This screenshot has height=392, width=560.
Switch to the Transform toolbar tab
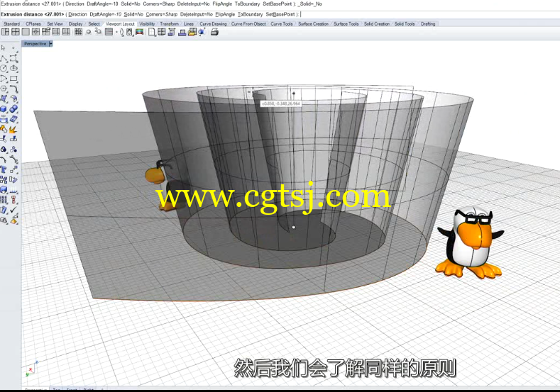point(169,24)
